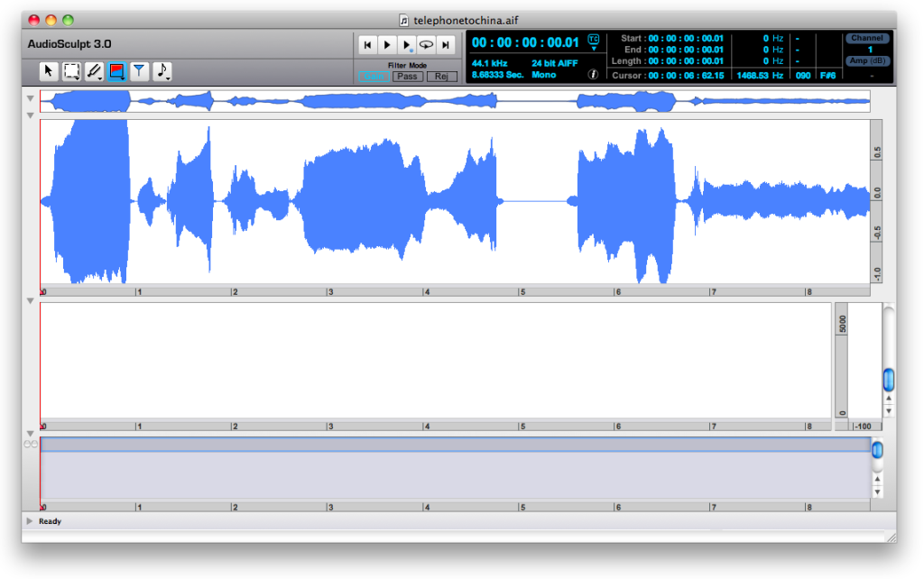Click the main time counter 00:00:00:00.01

526,42
